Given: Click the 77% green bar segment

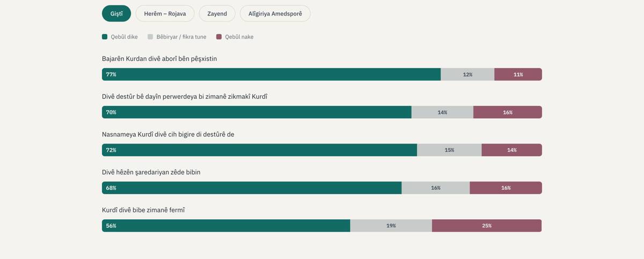Looking at the screenshot, I should [x=271, y=74].
